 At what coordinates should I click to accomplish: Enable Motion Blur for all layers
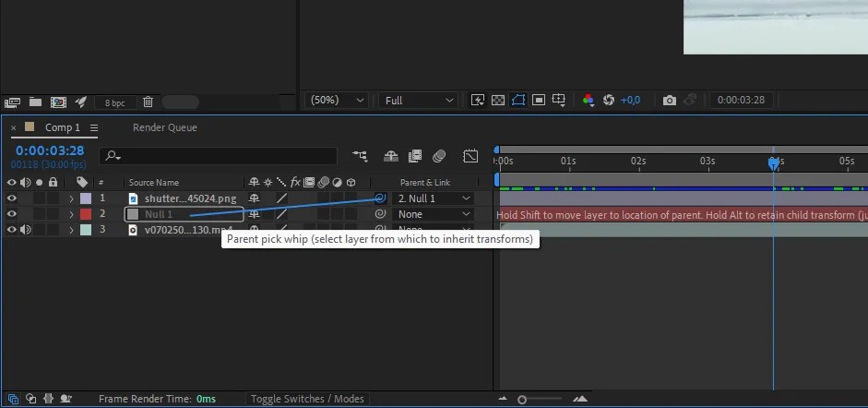point(439,156)
